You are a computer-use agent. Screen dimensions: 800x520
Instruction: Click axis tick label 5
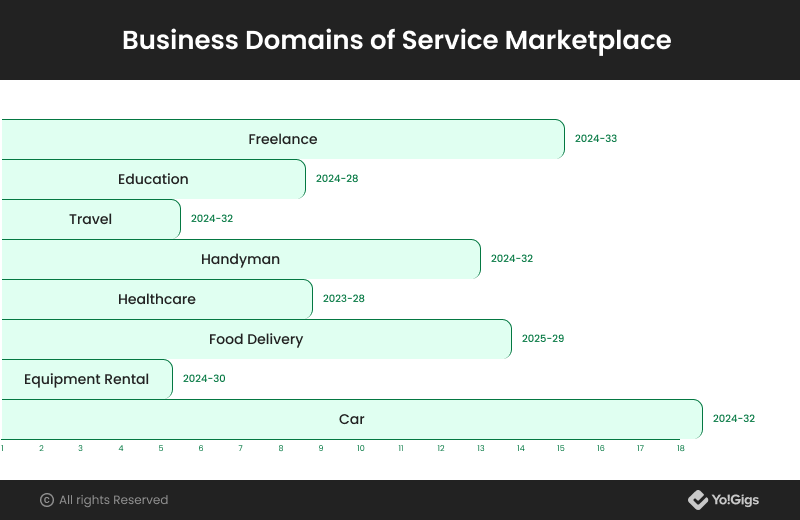(x=161, y=448)
